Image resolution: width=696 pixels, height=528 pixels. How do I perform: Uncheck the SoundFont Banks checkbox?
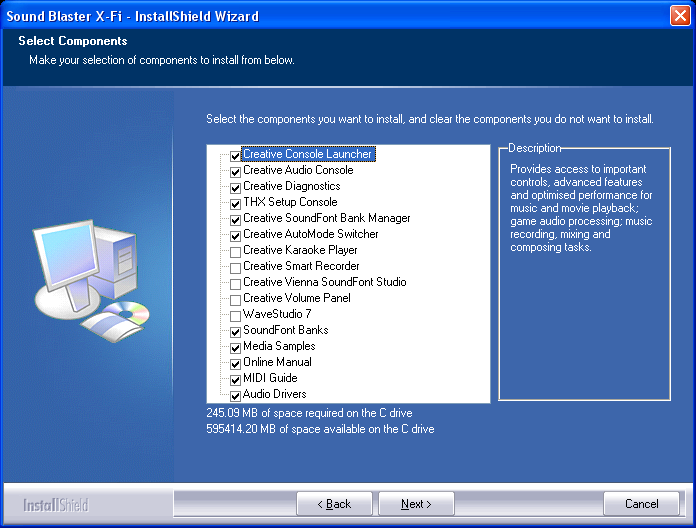235,332
